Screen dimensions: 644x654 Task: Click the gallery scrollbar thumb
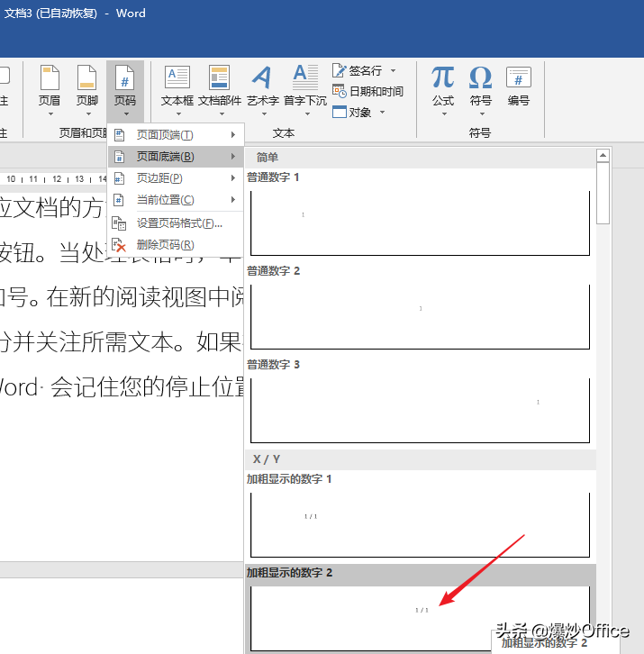click(x=603, y=194)
